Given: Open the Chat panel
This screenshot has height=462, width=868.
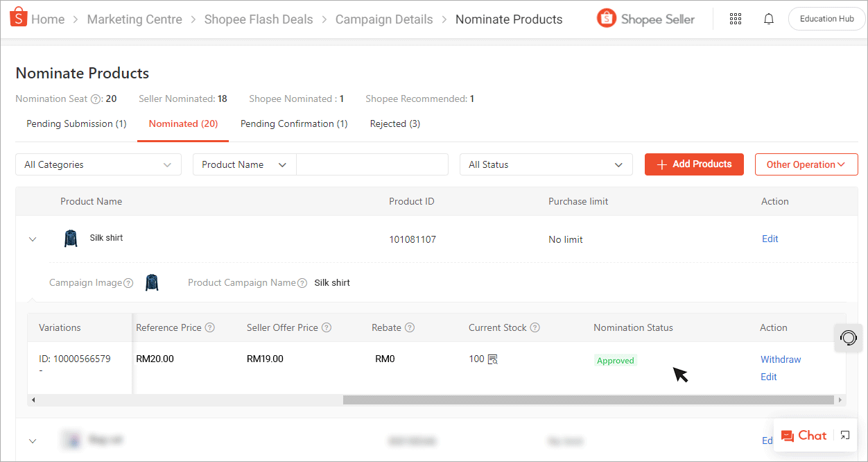Looking at the screenshot, I should (x=804, y=436).
